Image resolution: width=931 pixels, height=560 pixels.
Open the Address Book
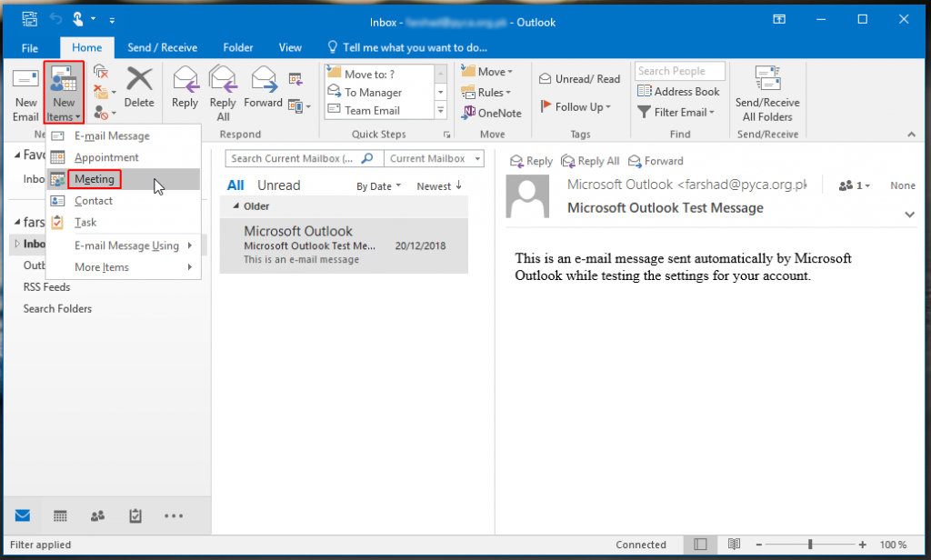[x=679, y=91]
